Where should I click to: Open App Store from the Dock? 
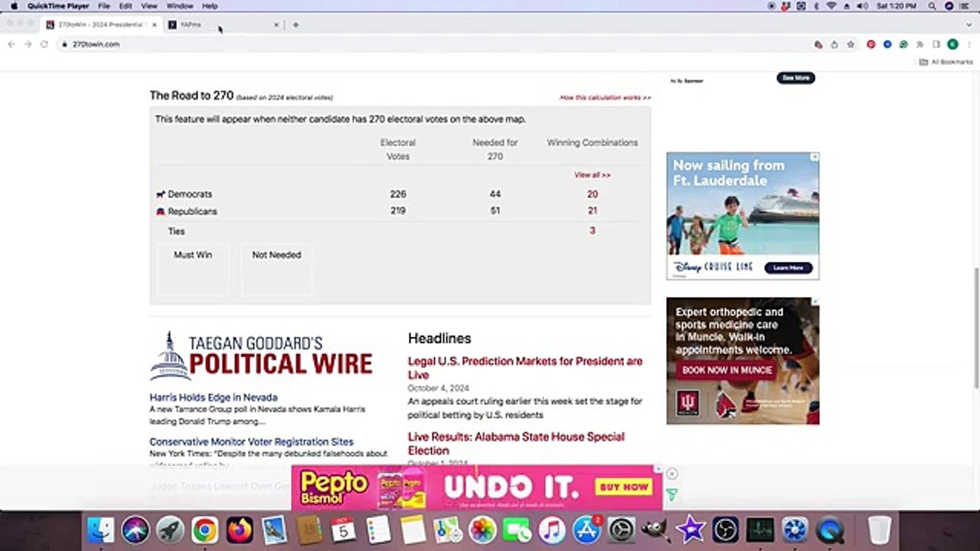pyautogui.click(x=586, y=530)
